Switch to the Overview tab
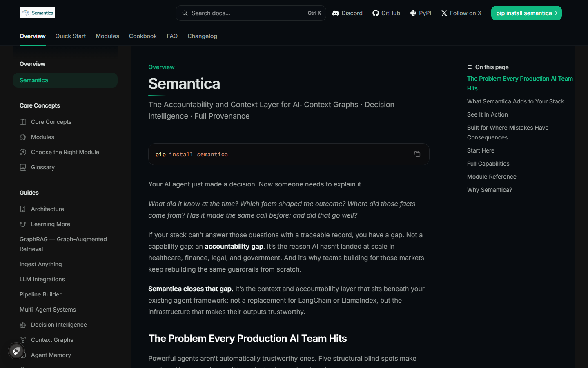The width and height of the screenshot is (588, 368). click(33, 36)
